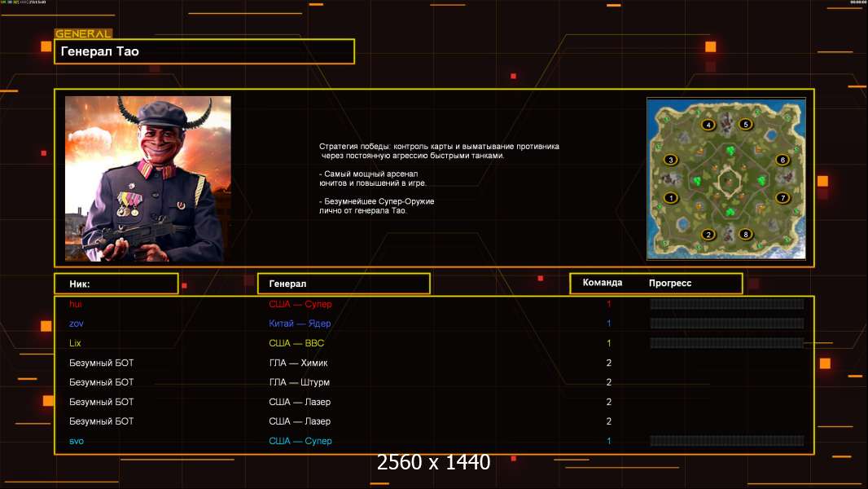Select player nickname "svo"
This screenshot has width=868, height=489.
coord(77,442)
